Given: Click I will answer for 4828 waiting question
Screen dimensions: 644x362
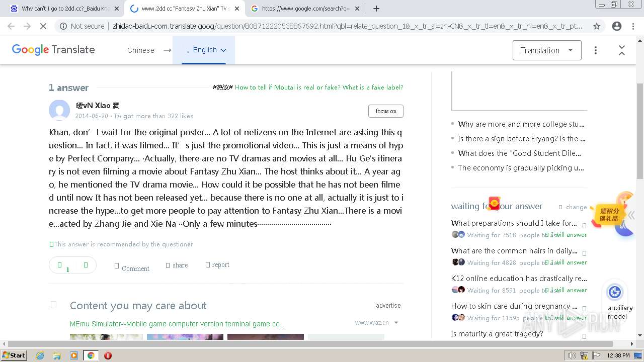Looking at the screenshot, I should coord(567,262).
